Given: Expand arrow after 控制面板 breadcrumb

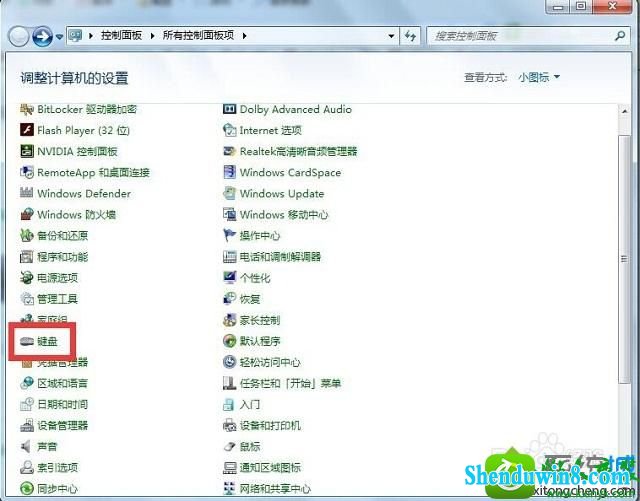Looking at the screenshot, I should (x=152, y=36).
